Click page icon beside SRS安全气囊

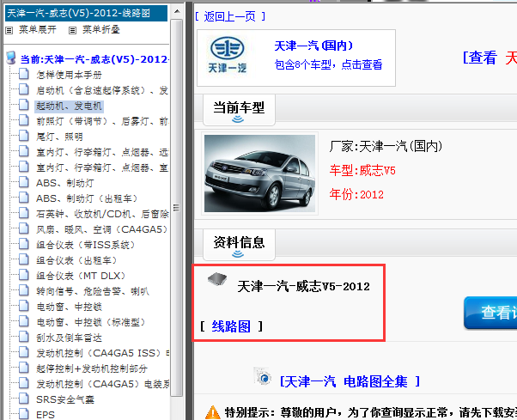click(x=24, y=399)
